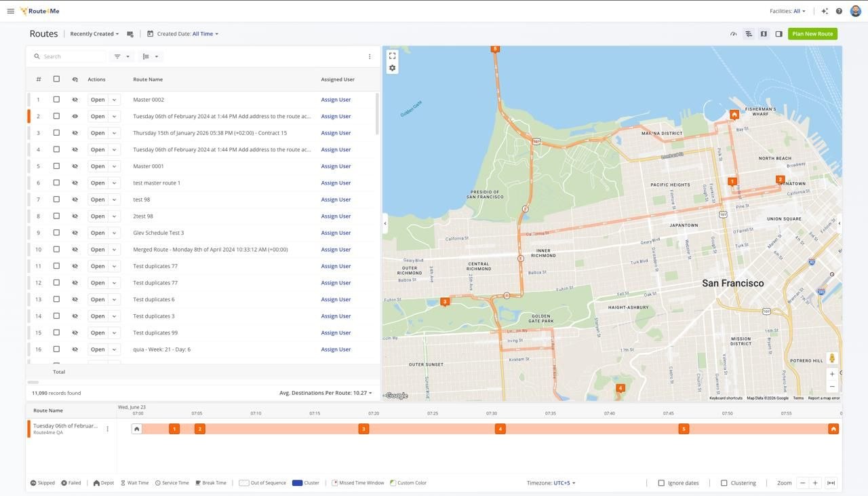This screenshot has height=496, width=868.
Task: Click the orange depot home marker on map
Action: tap(734, 115)
